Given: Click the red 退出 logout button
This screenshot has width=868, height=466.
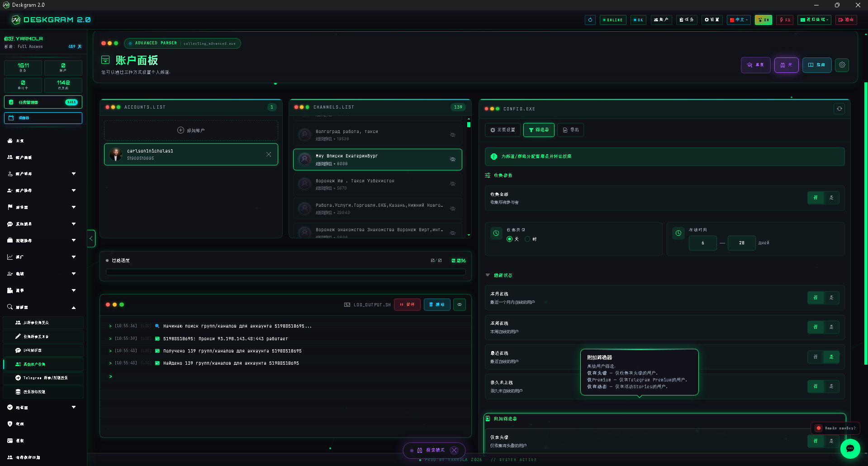Looking at the screenshot, I should (x=846, y=20).
